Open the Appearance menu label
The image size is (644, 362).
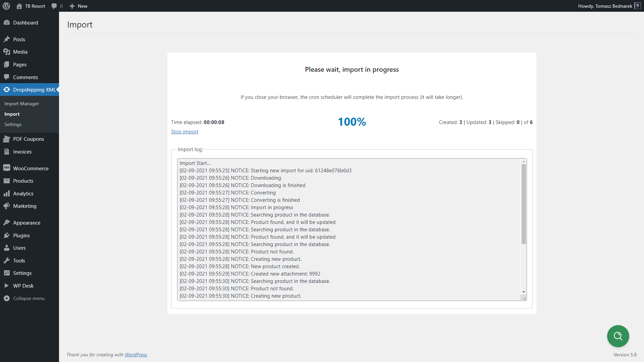click(x=27, y=223)
